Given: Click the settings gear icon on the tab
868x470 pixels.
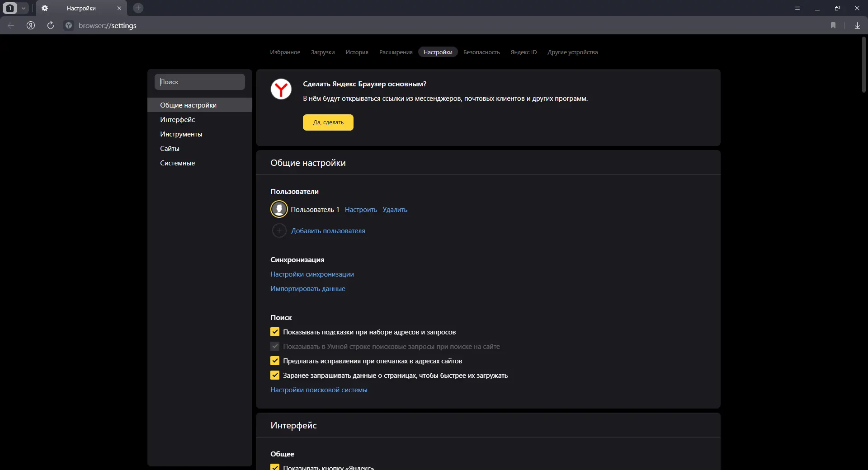Looking at the screenshot, I should pyautogui.click(x=45, y=8).
